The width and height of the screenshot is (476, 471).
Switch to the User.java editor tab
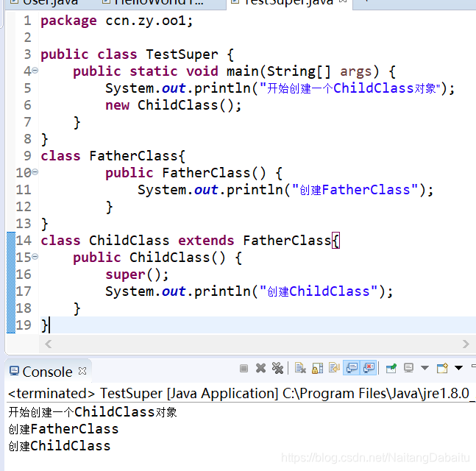46,2
